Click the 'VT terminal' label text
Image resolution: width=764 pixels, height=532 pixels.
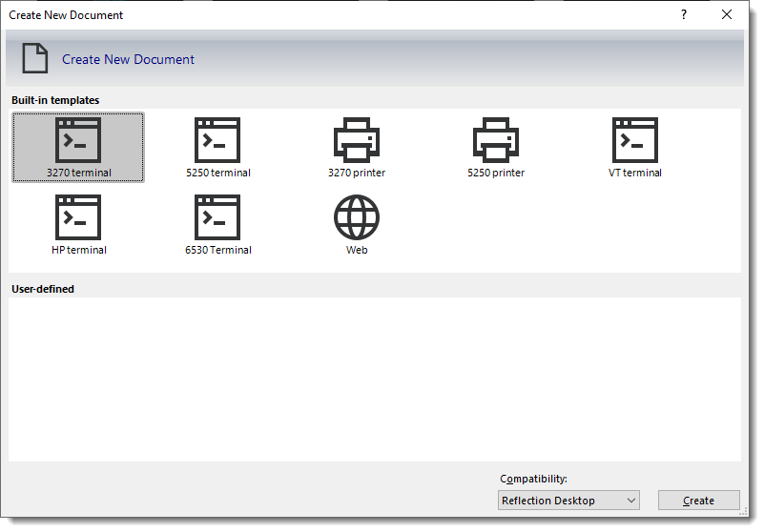[635, 173]
